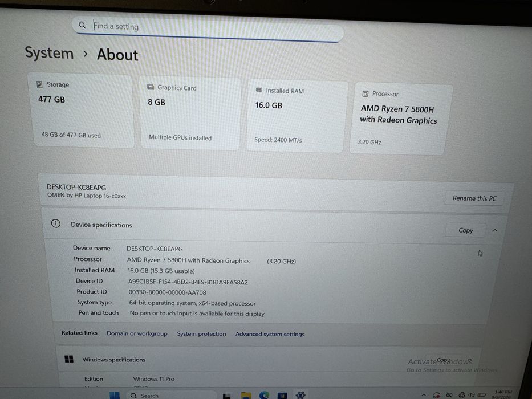Open the Graphics Card 8 GB card
Viewport: 532px width, 399px height.
click(190, 113)
